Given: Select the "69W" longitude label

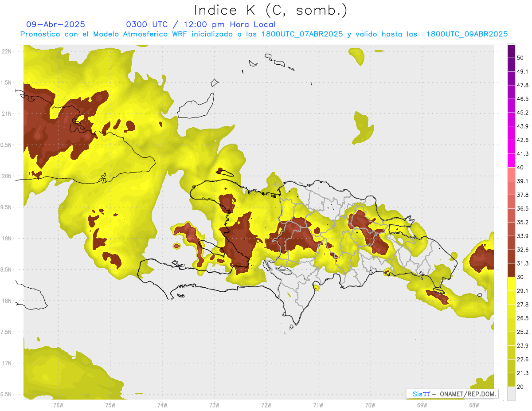Looking at the screenshot, I should pos(422,405).
